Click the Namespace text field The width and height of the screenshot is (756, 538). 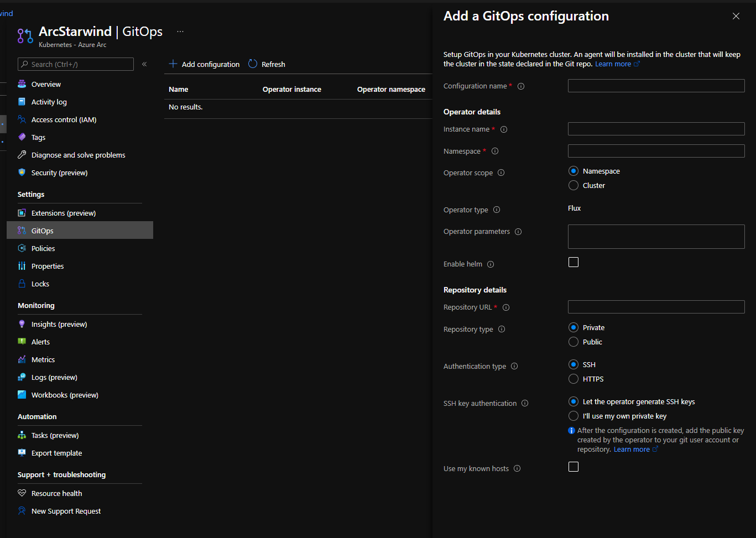point(656,151)
